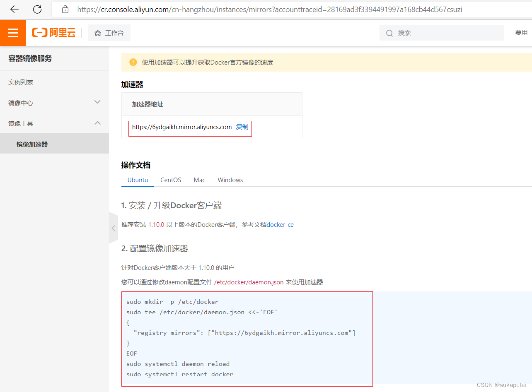Click the banner text 使用加速器可以提升获取Docker官方镜像的速度

tap(208, 63)
